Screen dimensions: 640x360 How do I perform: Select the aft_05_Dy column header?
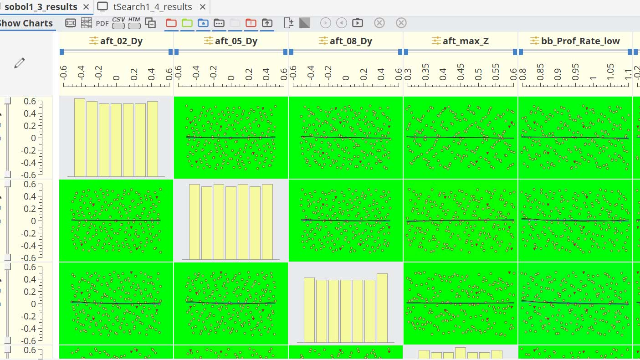(x=236, y=41)
